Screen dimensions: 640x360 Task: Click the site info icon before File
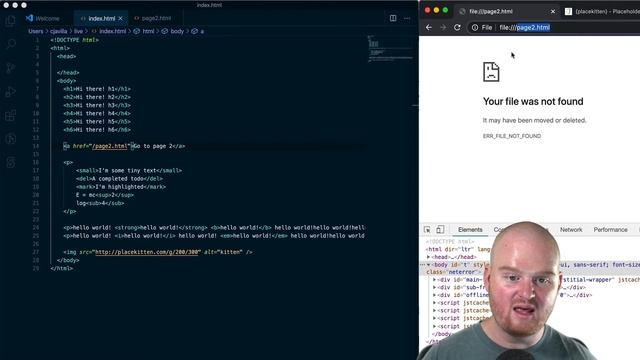click(x=475, y=27)
